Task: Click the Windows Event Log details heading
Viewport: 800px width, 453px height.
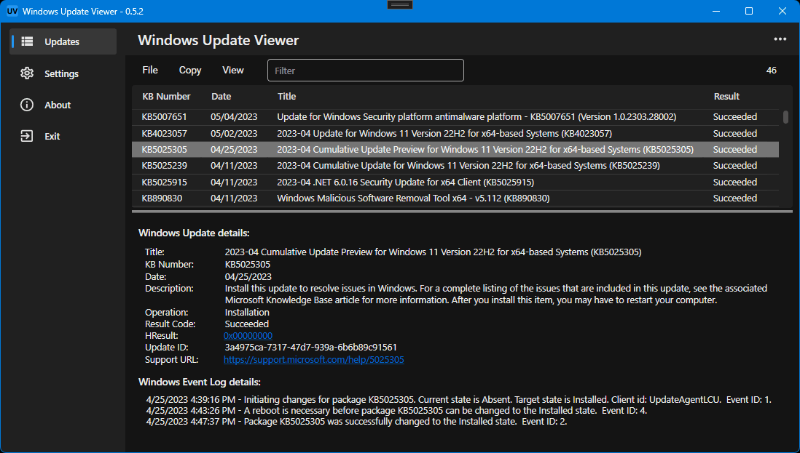Action: [199, 382]
